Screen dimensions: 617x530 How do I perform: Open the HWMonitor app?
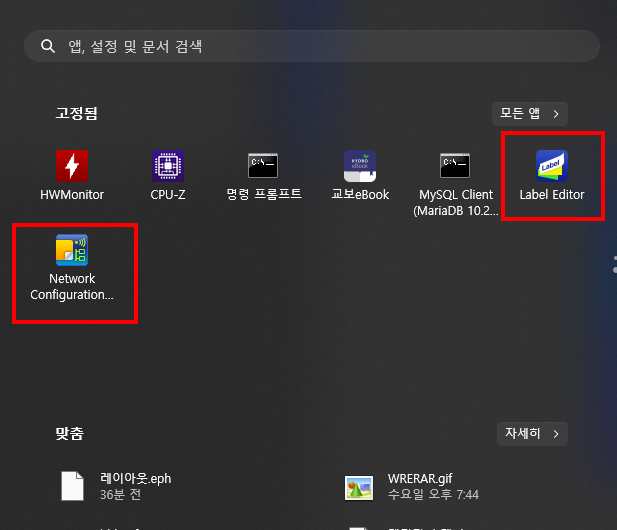click(72, 176)
